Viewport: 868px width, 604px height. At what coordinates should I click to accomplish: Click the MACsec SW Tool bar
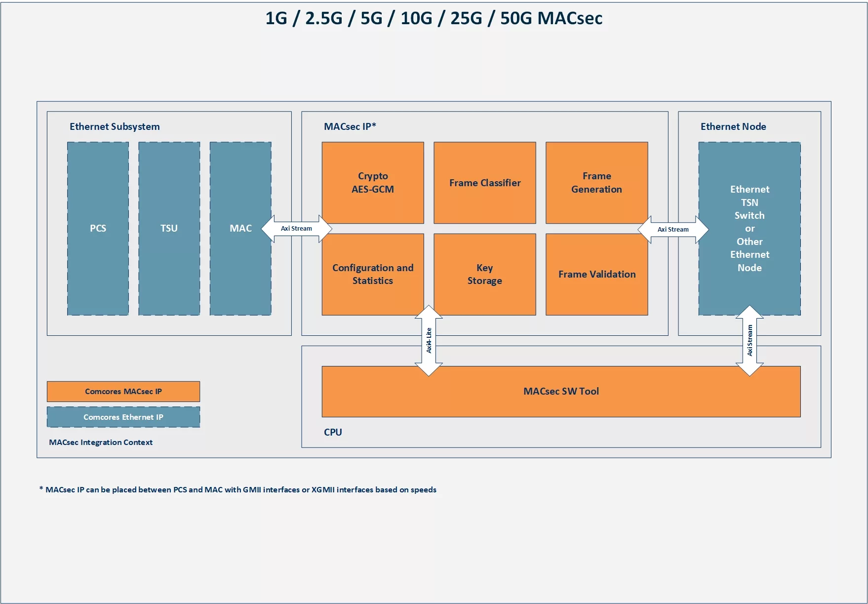[561, 391]
